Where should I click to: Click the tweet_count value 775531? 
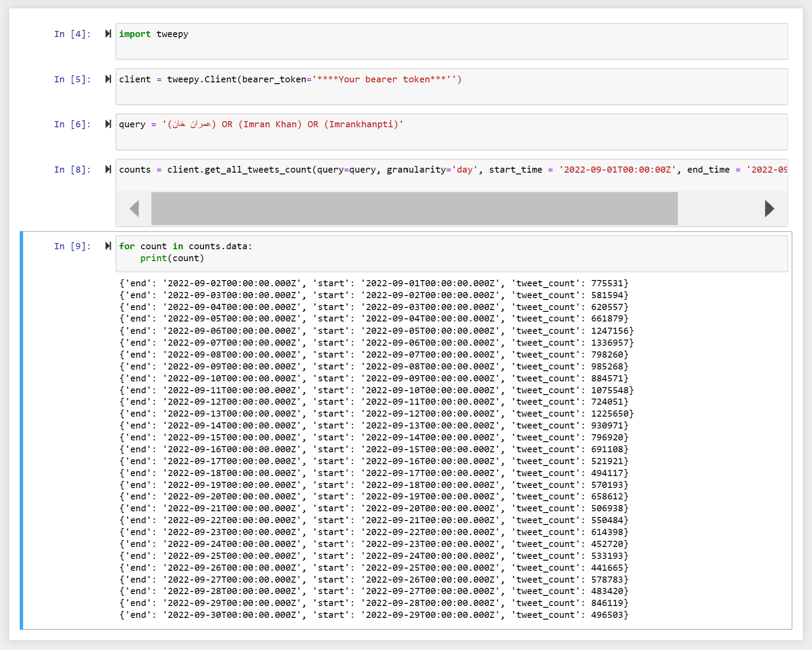pyautogui.click(x=607, y=283)
